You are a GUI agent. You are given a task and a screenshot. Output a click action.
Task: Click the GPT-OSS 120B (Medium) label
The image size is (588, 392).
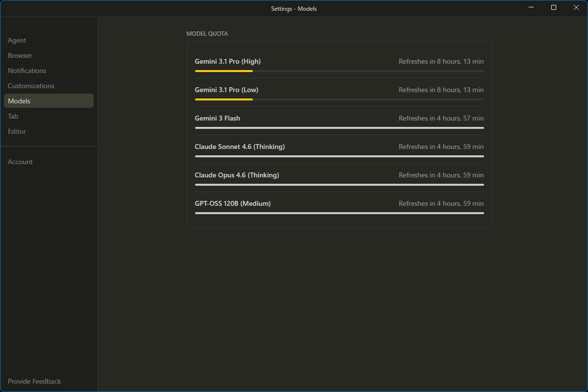233,203
